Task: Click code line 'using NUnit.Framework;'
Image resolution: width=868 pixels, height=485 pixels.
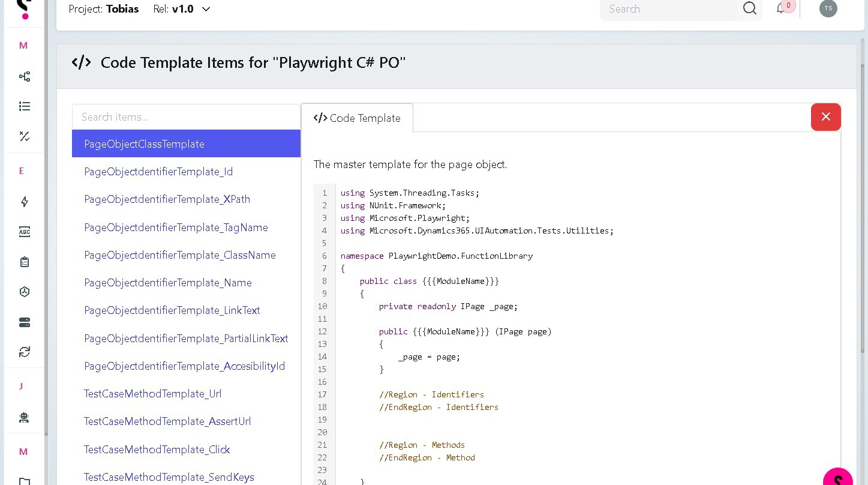Action: click(x=393, y=205)
